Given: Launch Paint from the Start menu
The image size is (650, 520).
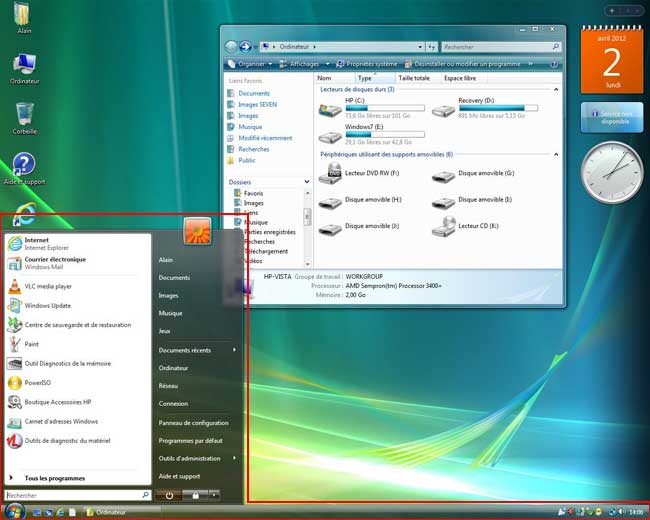Looking at the screenshot, I should 77,344.
